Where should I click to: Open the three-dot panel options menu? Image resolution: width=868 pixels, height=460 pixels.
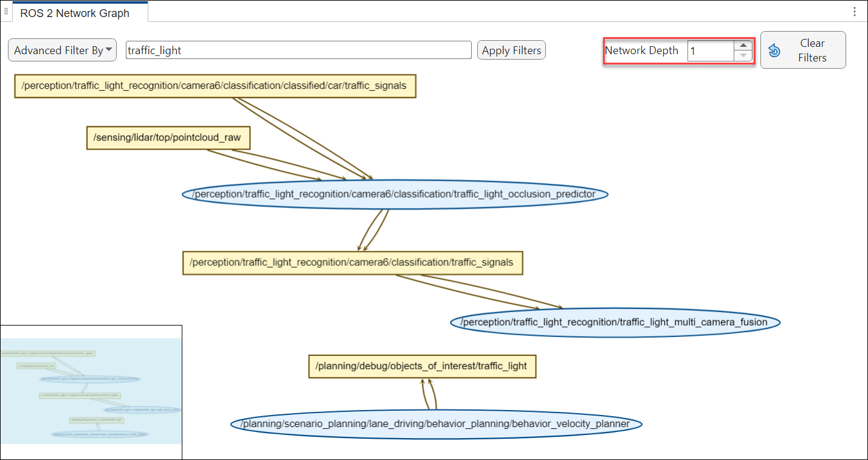click(x=856, y=12)
